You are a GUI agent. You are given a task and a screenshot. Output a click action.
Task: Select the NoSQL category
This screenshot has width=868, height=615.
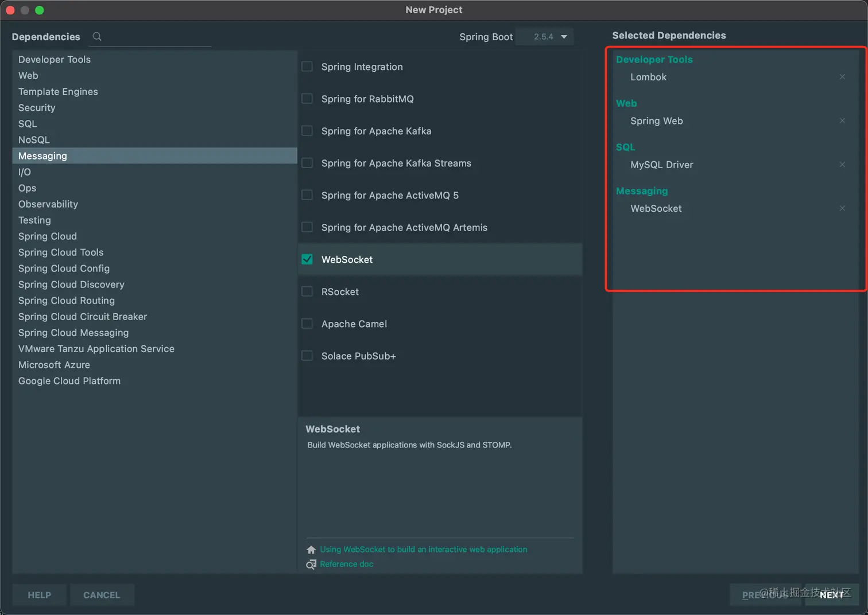[x=155, y=140]
